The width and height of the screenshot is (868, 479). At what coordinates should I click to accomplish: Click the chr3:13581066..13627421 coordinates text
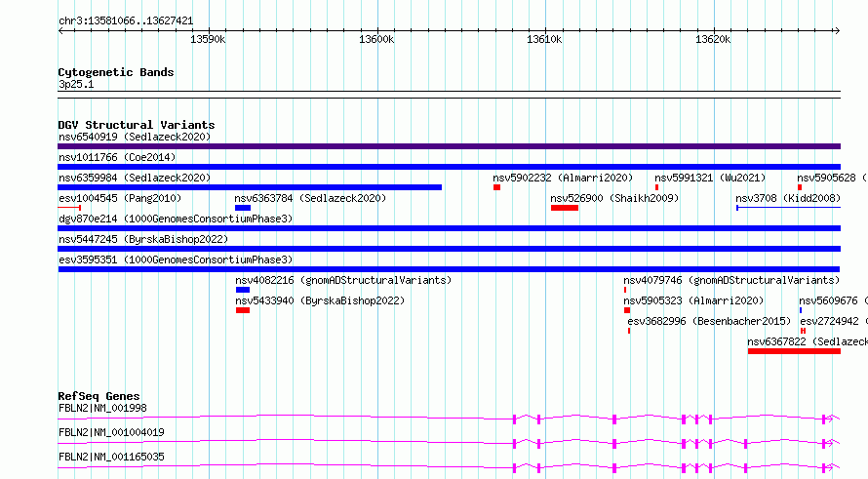[x=126, y=20]
